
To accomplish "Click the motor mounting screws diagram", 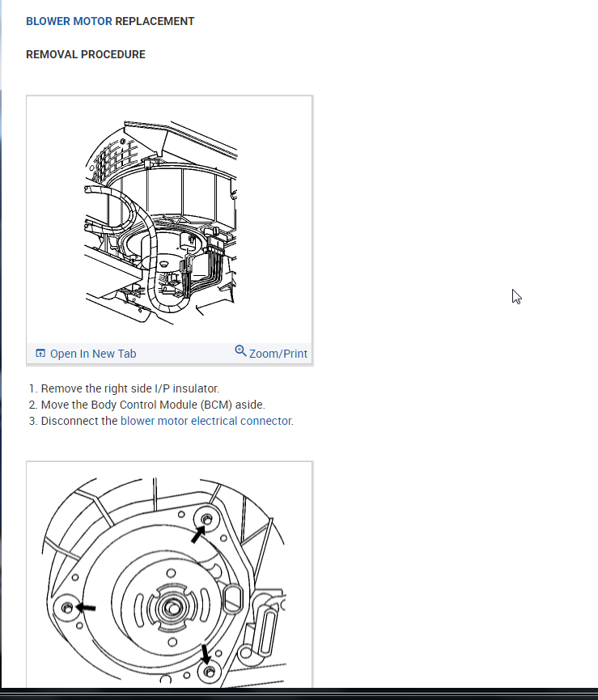I will point(166,582).
